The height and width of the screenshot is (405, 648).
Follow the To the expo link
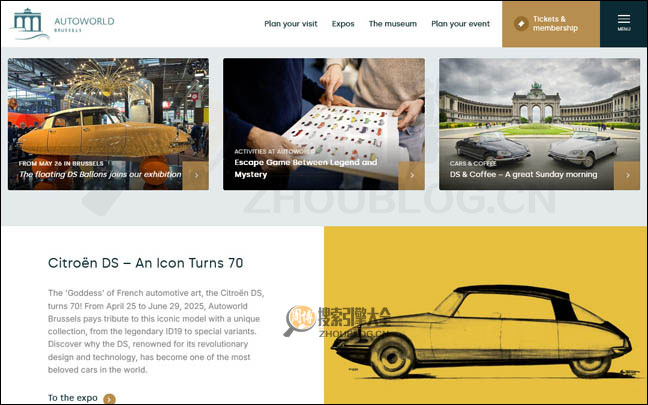tap(73, 398)
